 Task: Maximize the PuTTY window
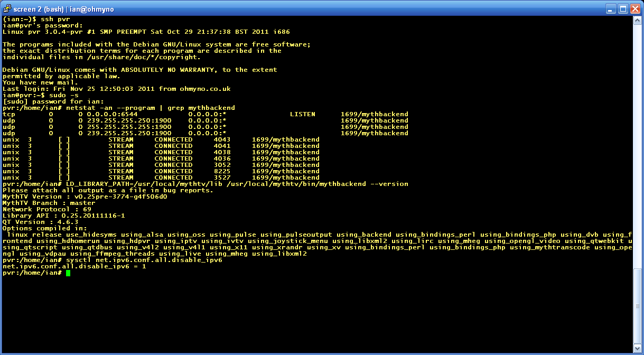tap(622, 8)
